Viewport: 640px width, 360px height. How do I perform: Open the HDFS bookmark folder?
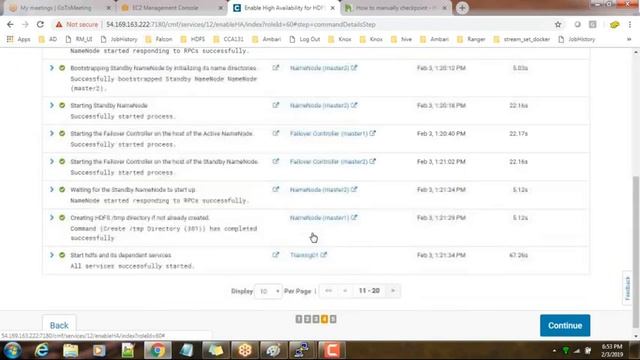click(x=193, y=39)
